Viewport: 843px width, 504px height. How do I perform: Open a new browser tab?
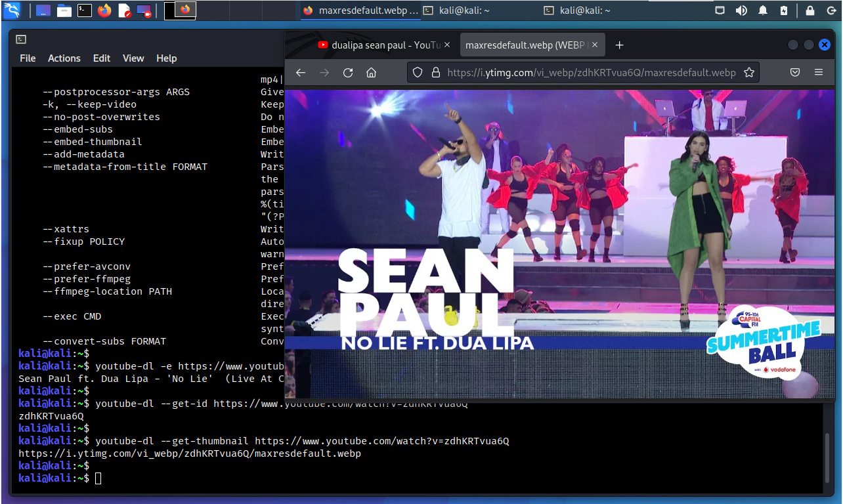pyautogui.click(x=619, y=45)
